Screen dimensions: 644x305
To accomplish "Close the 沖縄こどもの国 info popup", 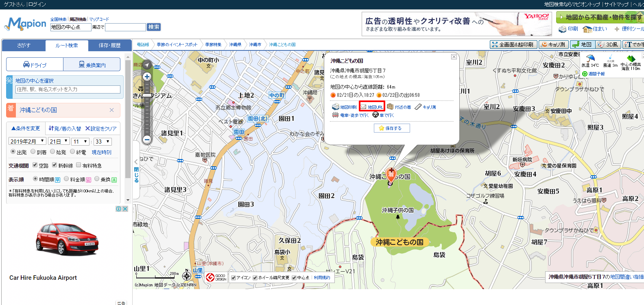I will tap(454, 57).
